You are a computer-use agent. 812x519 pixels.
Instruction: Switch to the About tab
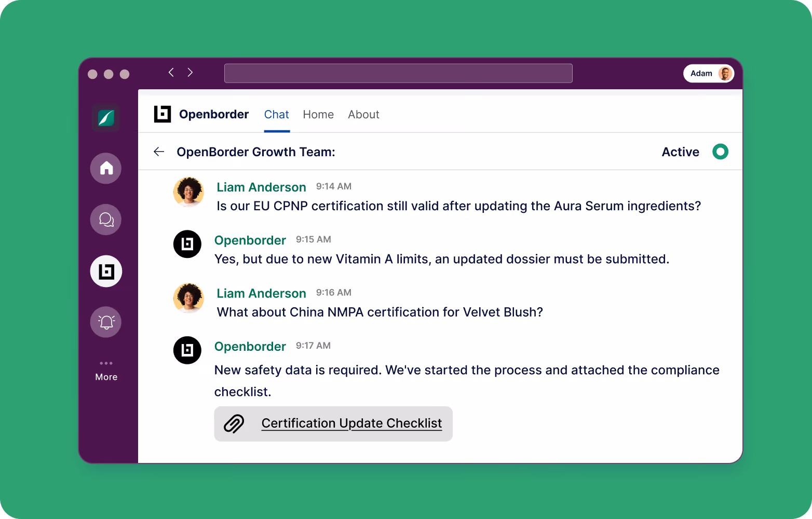point(363,115)
